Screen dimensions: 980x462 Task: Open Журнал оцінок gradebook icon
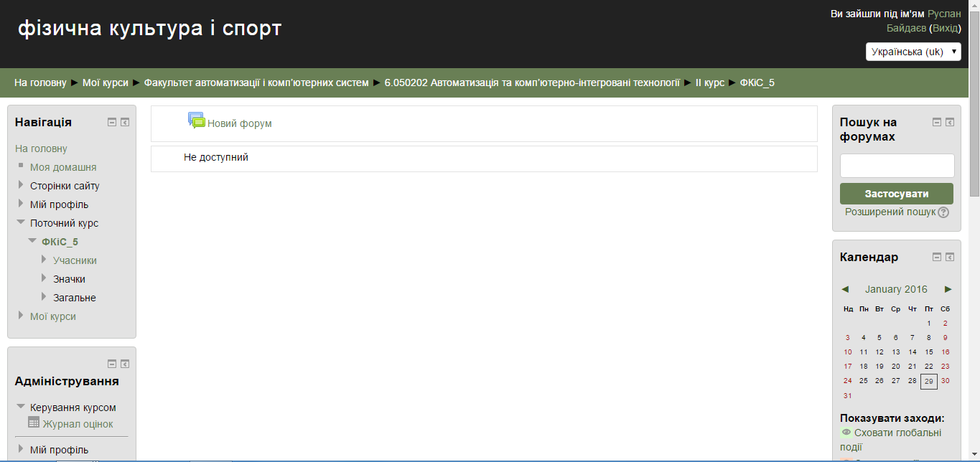34,423
